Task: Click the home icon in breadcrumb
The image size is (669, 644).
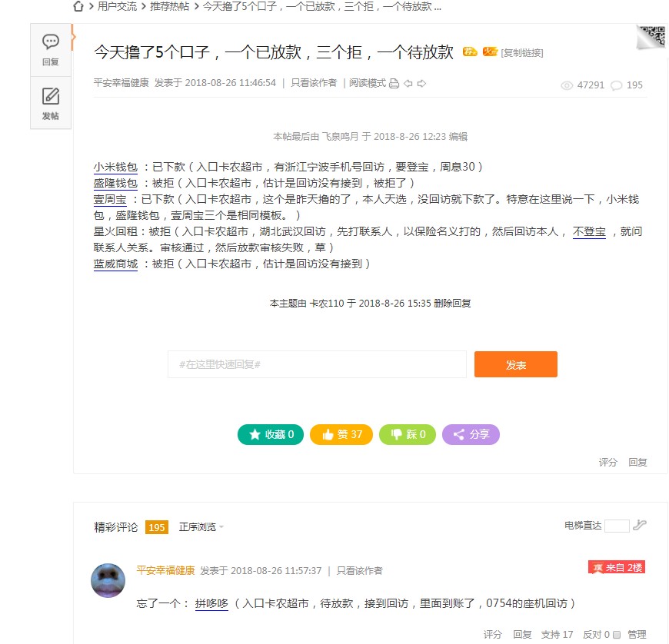Action: [78, 6]
